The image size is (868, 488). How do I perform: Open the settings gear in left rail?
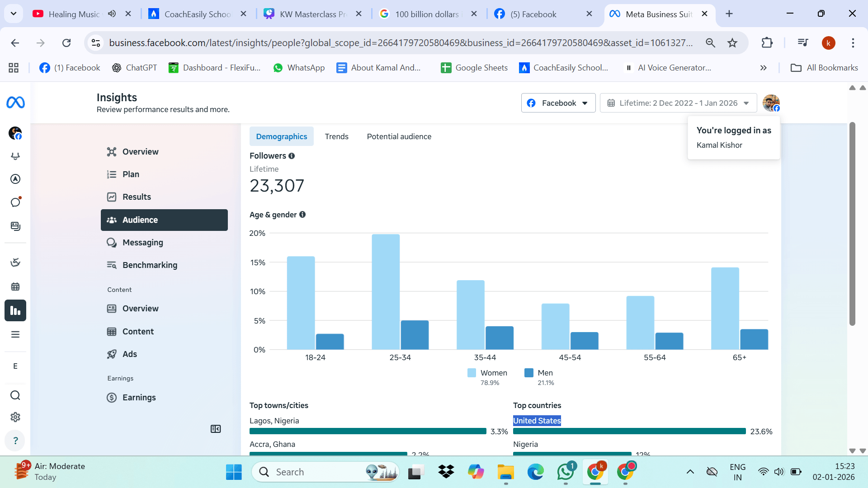tap(15, 417)
